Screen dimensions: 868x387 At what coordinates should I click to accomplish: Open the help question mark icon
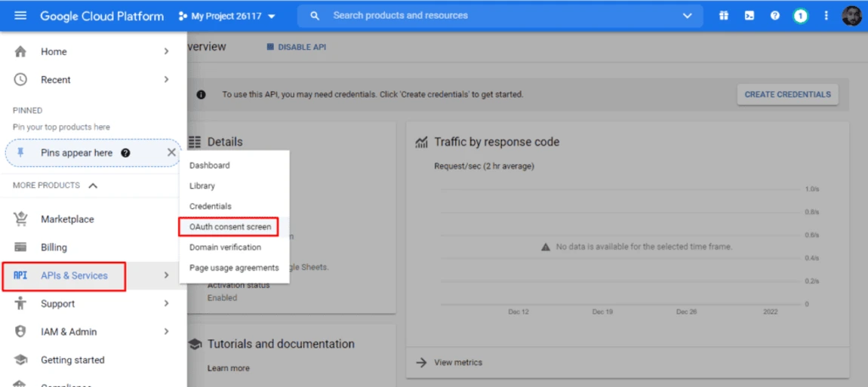pyautogui.click(x=775, y=16)
